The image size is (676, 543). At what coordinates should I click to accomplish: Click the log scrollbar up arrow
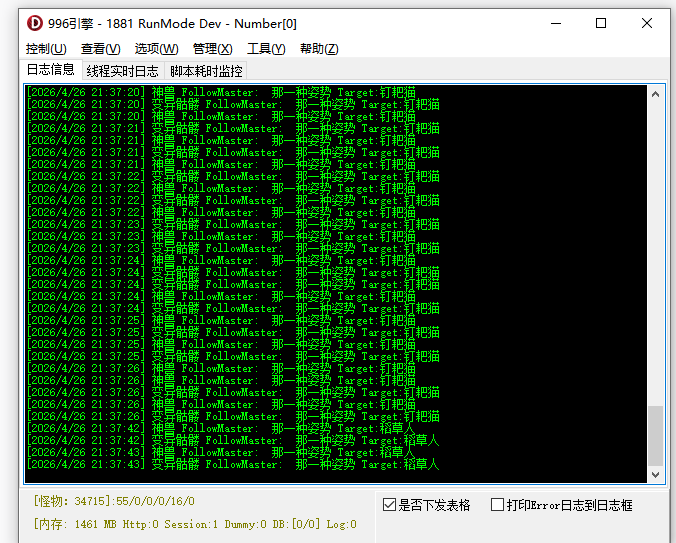tap(655, 93)
